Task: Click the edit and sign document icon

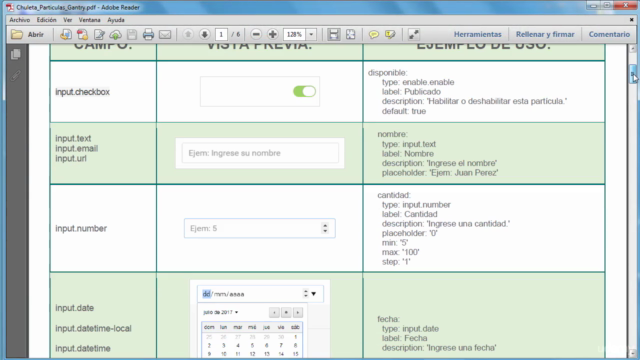Action: [99, 35]
